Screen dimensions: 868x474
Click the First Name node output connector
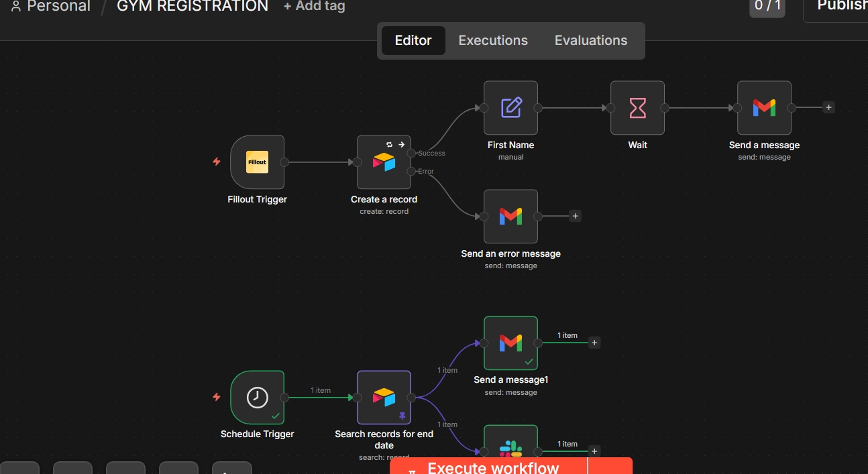point(538,108)
